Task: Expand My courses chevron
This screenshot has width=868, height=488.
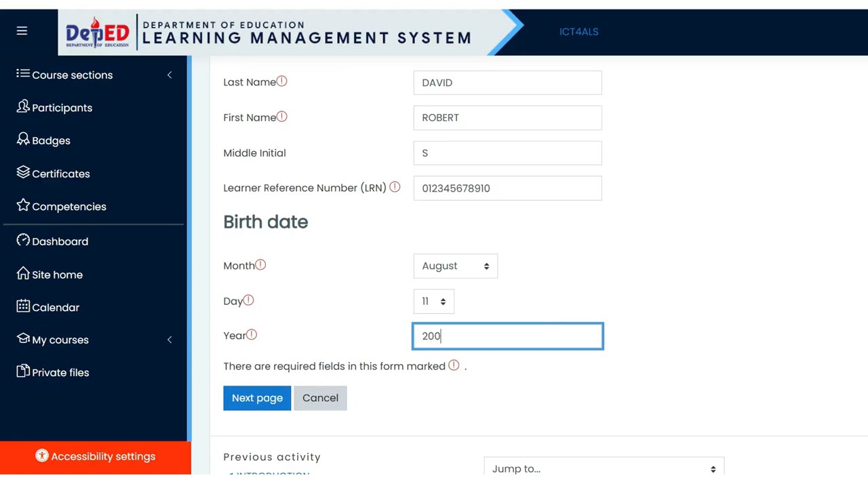Action: (x=170, y=340)
